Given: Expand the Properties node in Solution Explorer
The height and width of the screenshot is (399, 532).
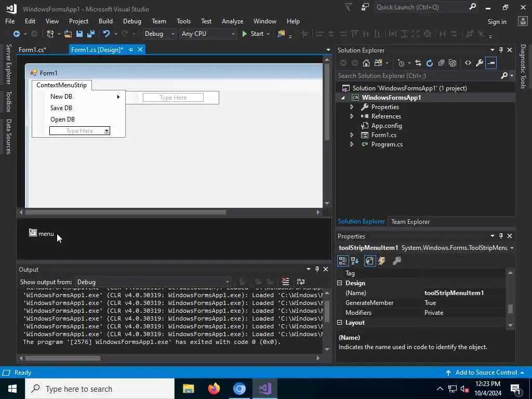Looking at the screenshot, I should tap(352, 107).
